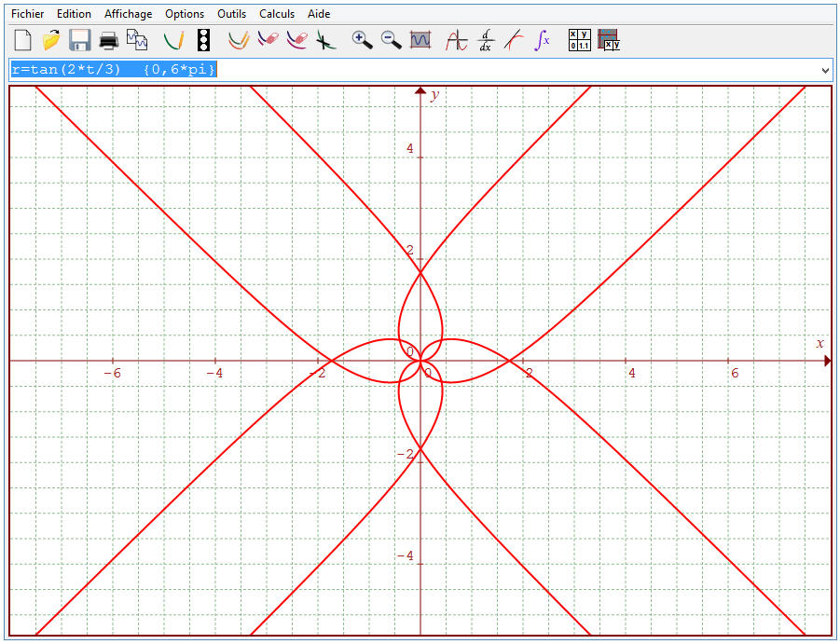Click the -4 tick label on the y-axis
The height and width of the screenshot is (644, 840).
click(406, 555)
